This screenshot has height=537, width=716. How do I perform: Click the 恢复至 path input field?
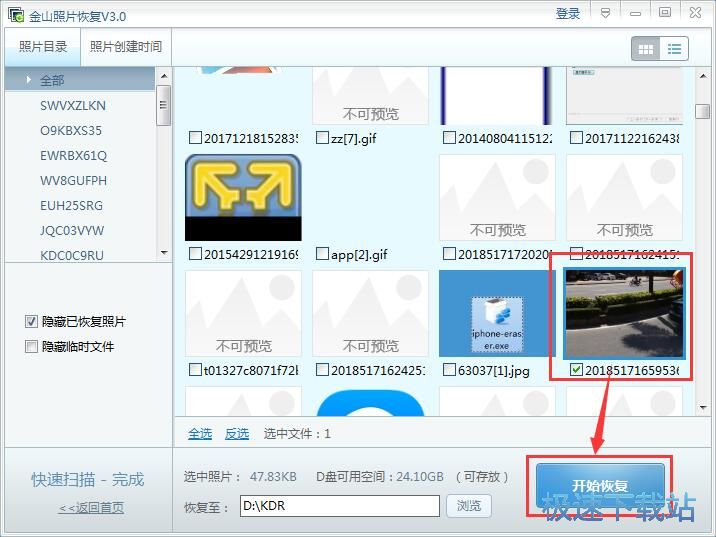click(338, 506)
